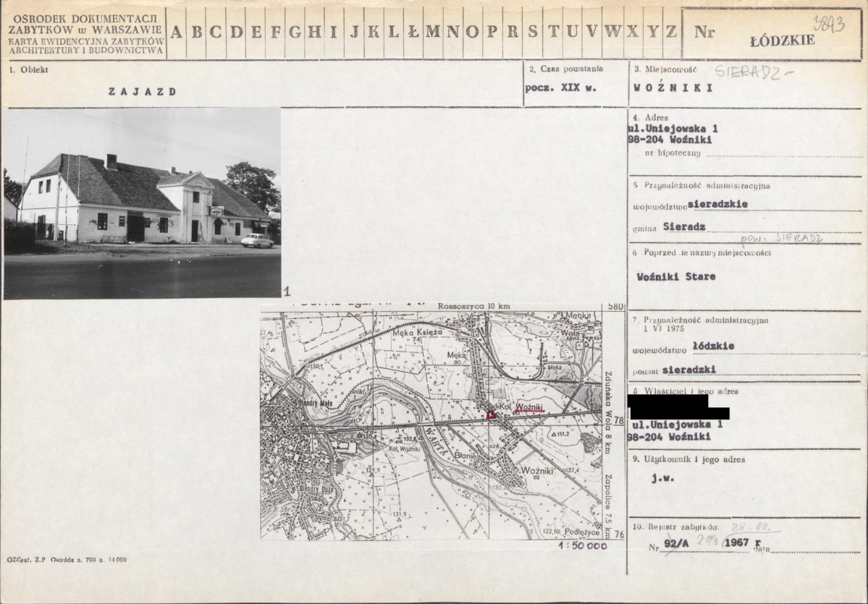This screenshot has width=868, height=604.
Task: Click the '5 Przynależność administracyjna' label
Action: (x=701, y=185)
